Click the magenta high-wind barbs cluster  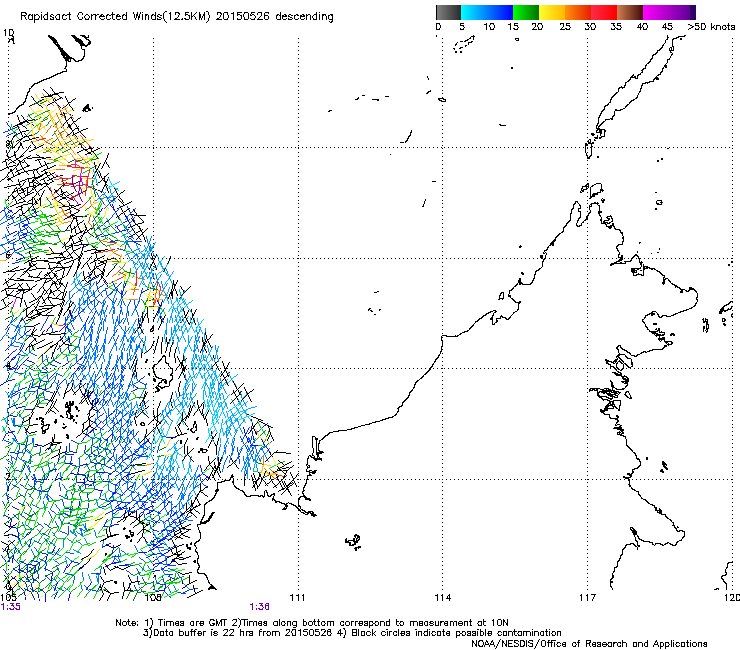pos(80,183)
